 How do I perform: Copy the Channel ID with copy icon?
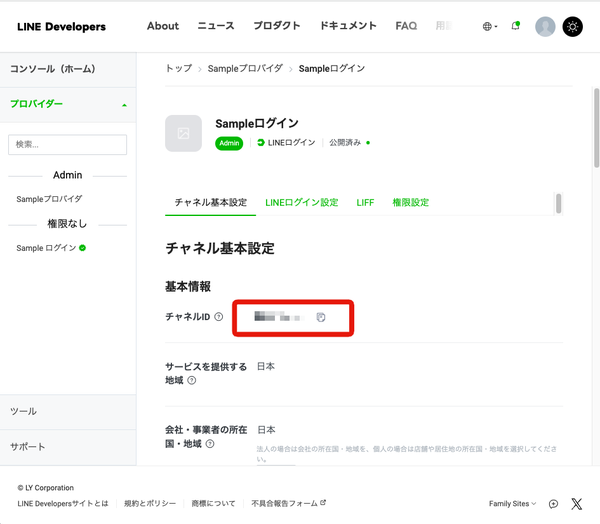click(x=321, y=317)
